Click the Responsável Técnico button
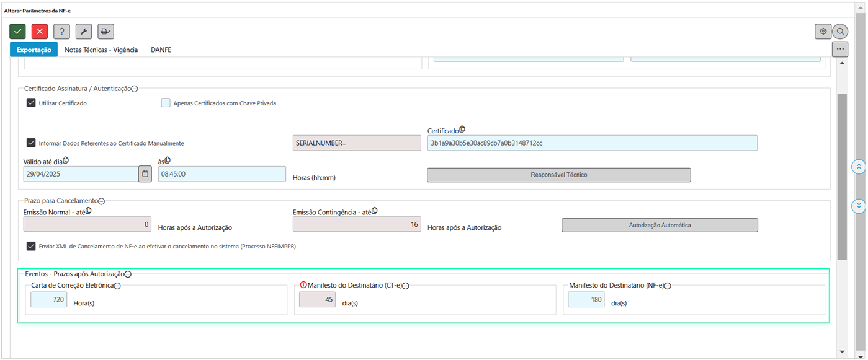 coord(558,175)
